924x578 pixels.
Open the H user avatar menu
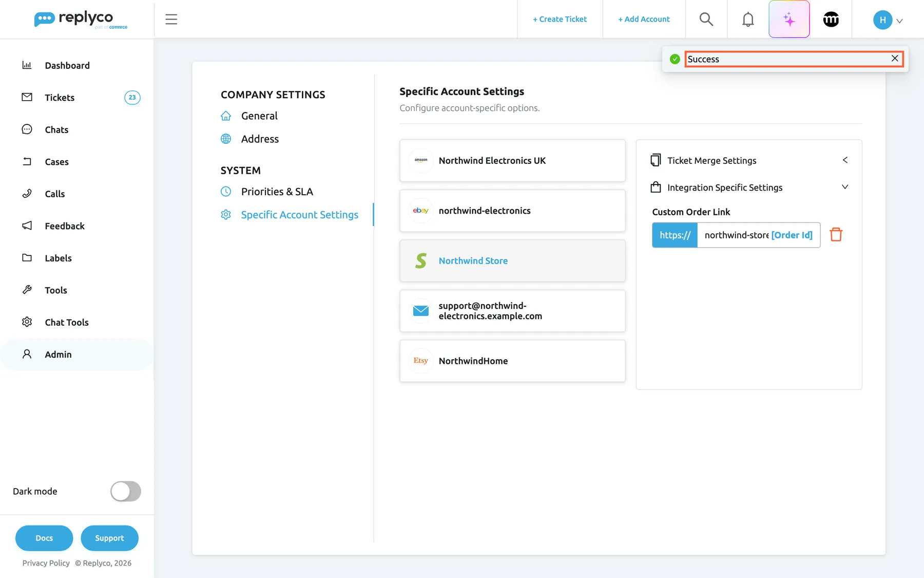(x=888, y=20)
